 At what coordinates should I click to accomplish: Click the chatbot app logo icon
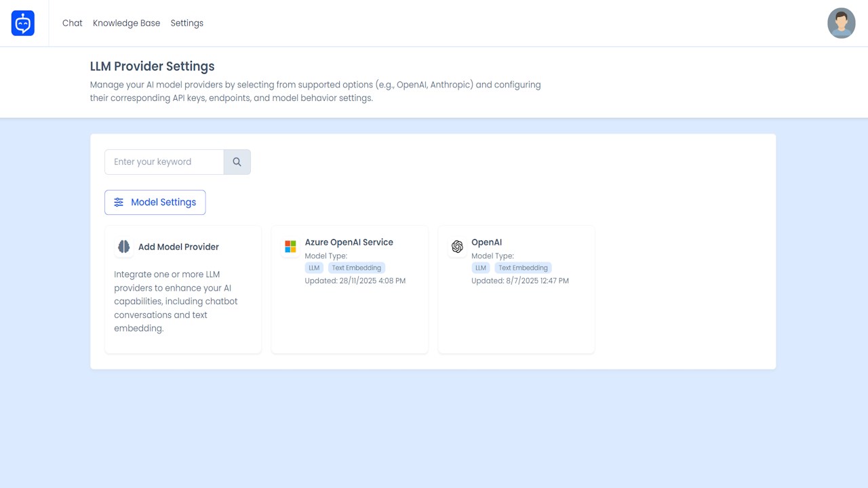23,23
